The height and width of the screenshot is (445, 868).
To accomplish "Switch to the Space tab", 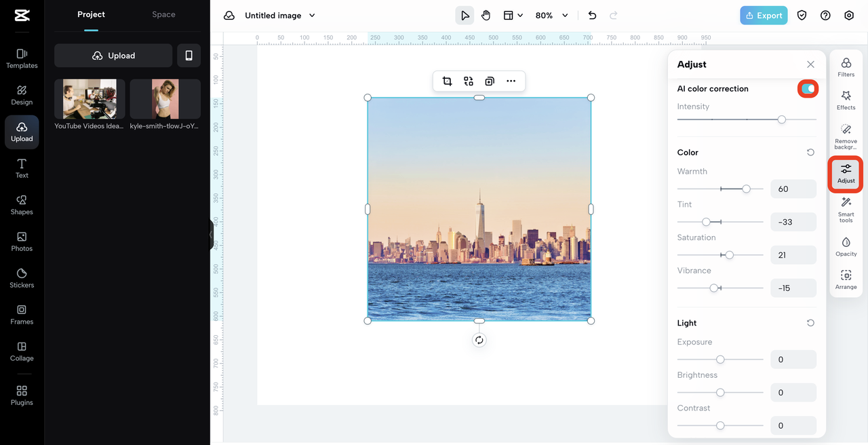I will (163, 14).
